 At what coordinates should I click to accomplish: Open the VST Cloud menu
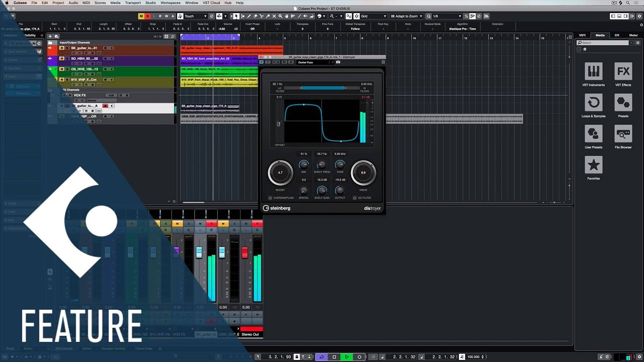[x=211, y=3]
